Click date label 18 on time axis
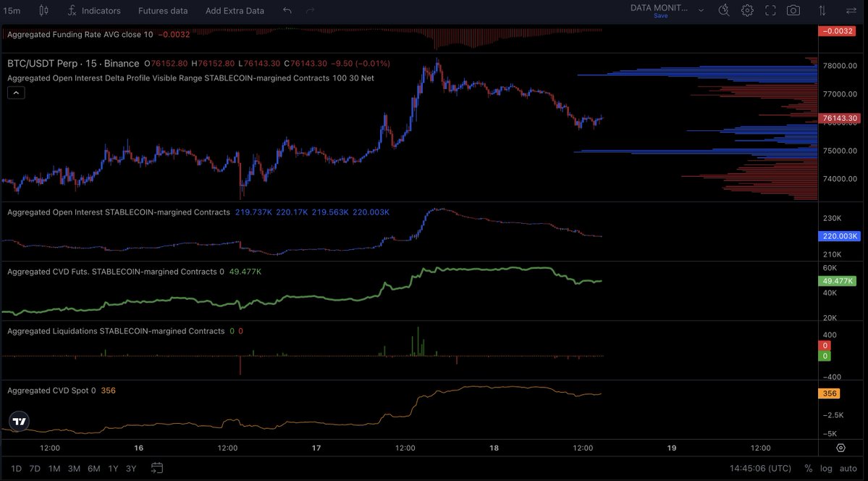The width and height of the screenshot is (868, 481). [494, 448]
